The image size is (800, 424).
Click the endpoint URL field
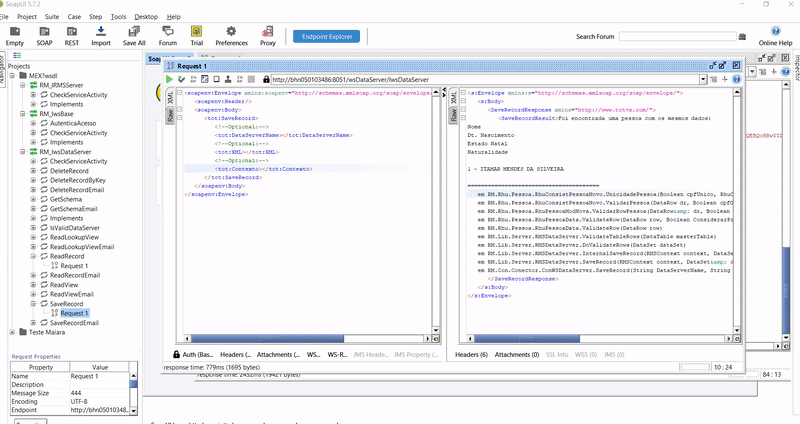(x=485, y=80)
